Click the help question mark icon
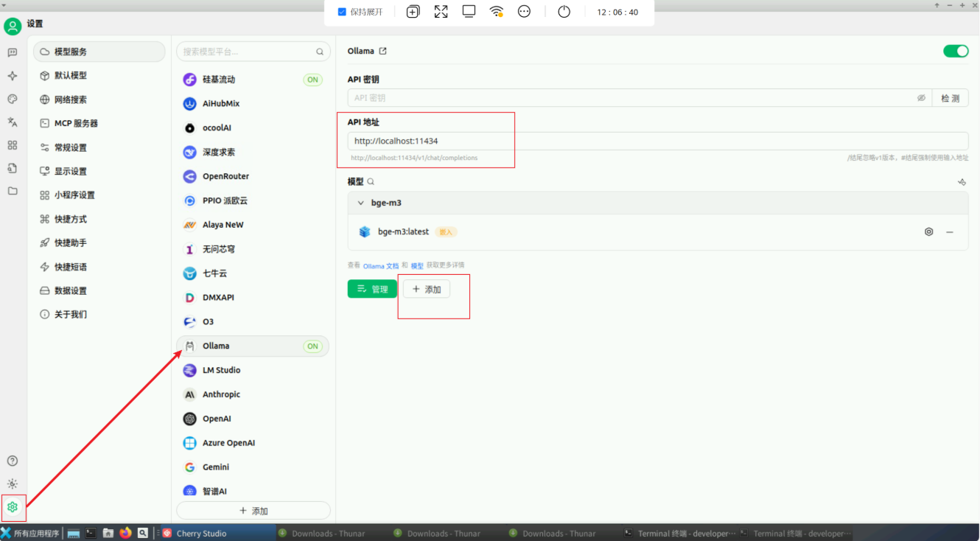Viewport: 980px width, 541px height. click(13, 461)
